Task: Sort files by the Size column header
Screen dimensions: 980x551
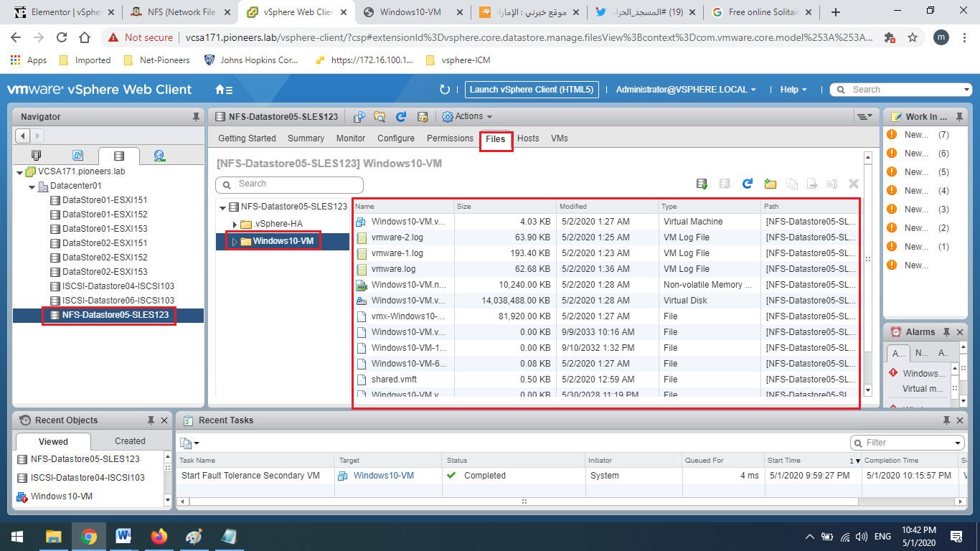Action: tap(505, 207)
